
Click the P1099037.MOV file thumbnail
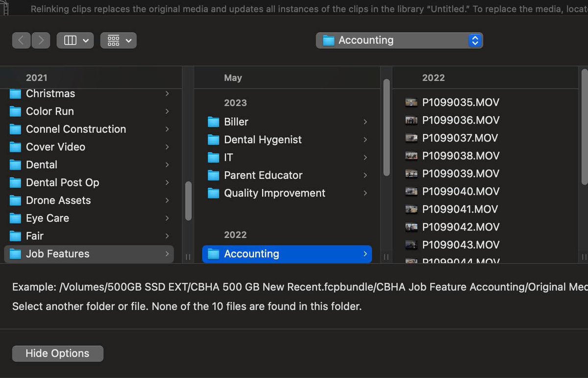coord(412,138)
